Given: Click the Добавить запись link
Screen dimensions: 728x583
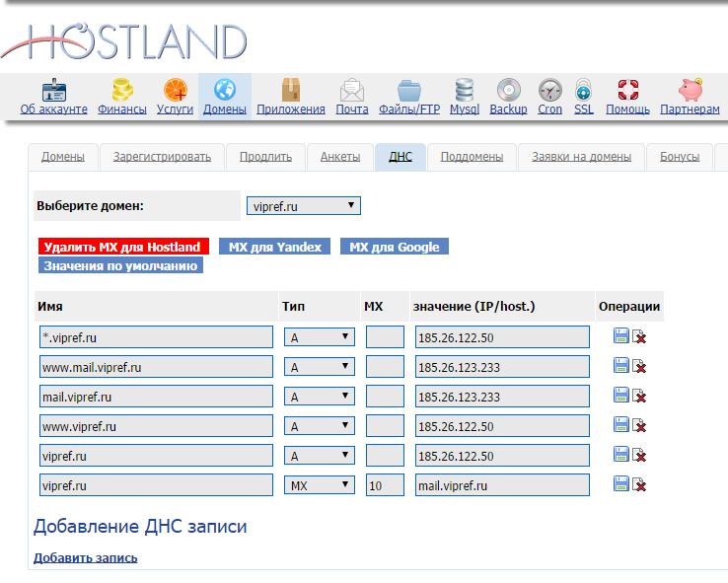Looking at the screenshot, I should coord(86,557).
